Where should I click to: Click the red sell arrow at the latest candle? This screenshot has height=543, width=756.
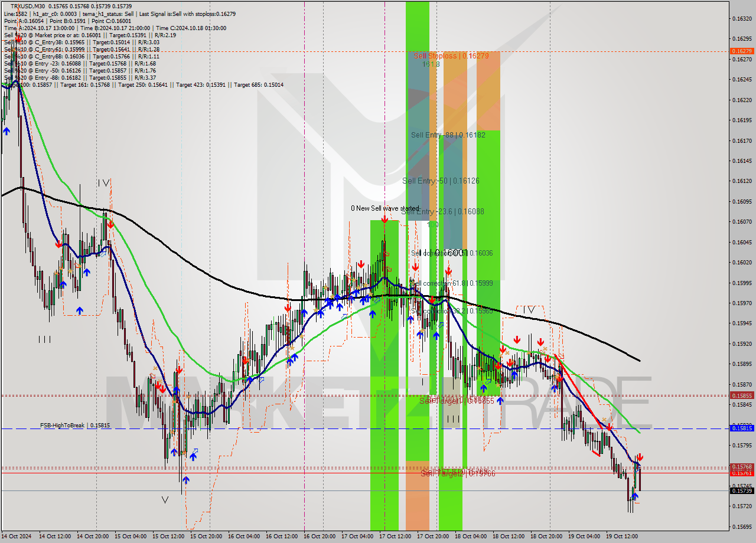[x=640, y=457]
